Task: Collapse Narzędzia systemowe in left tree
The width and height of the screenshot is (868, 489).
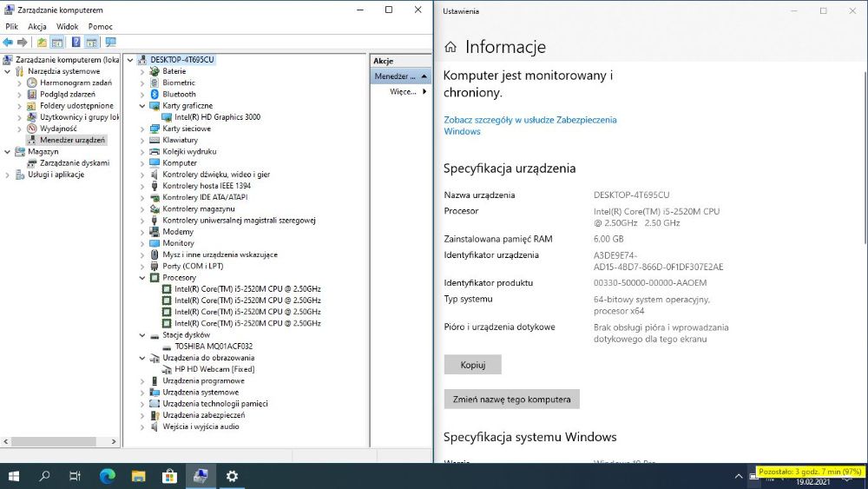Action: coord(7,71)
